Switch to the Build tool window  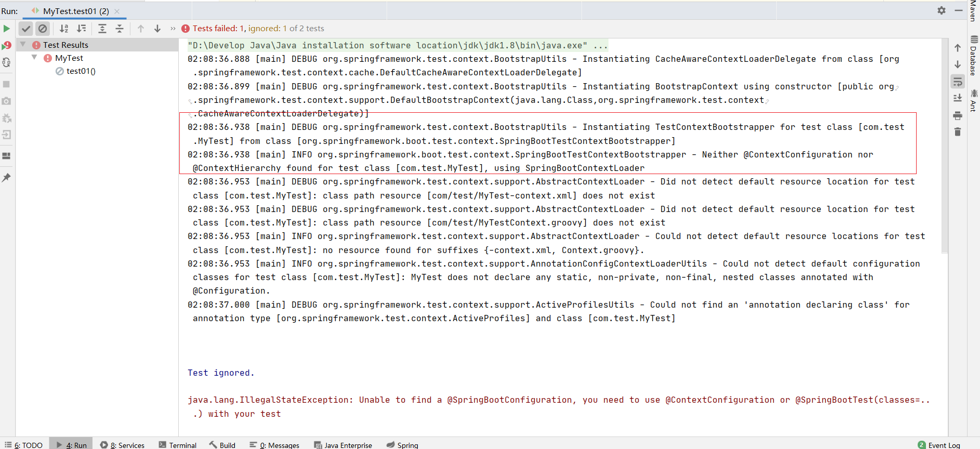coord(222,445)
